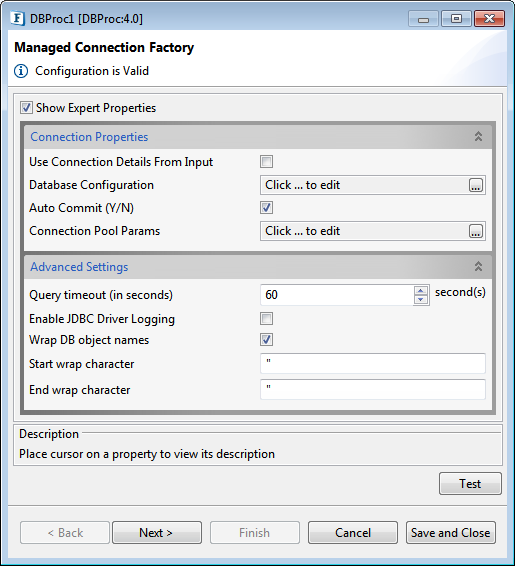Viewport: 515px width, 566px height.
Task: Click the Query timeout value field
Action: pos(337,295)
